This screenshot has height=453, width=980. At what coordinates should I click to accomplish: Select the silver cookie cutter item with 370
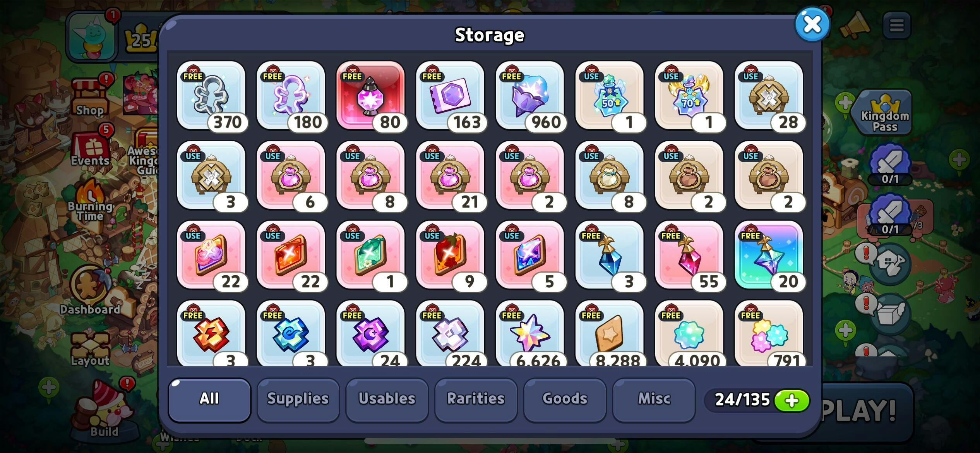point(211,96)
